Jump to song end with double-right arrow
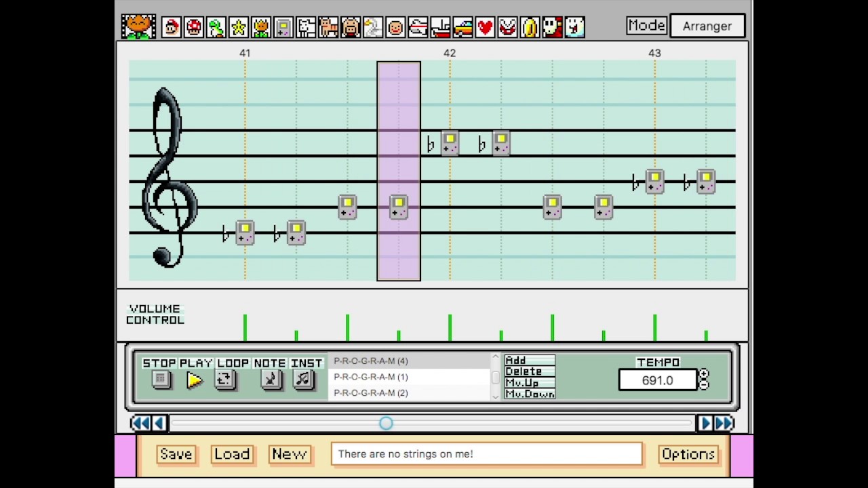Screen dimensions: 868x488 724,423
